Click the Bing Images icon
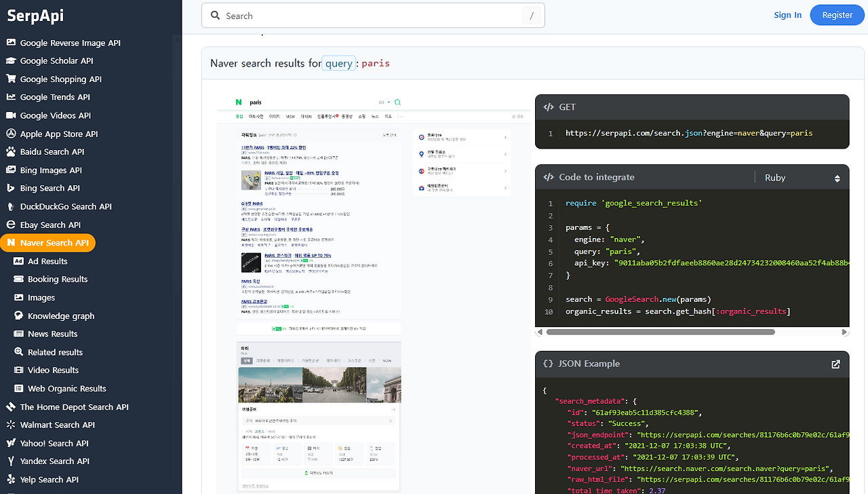Image resolution: width=868 pixels, height=494 pixels. coord(11,170)
